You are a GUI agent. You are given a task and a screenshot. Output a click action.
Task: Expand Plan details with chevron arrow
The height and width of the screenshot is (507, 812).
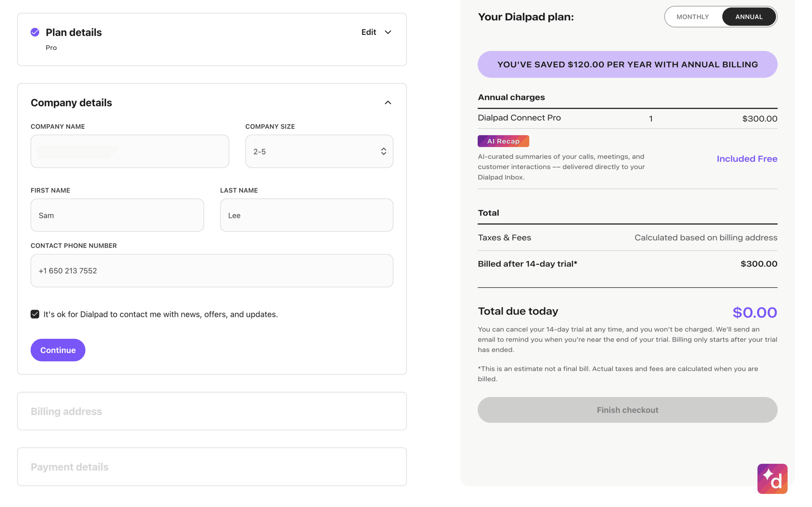(x=387, y=32)
